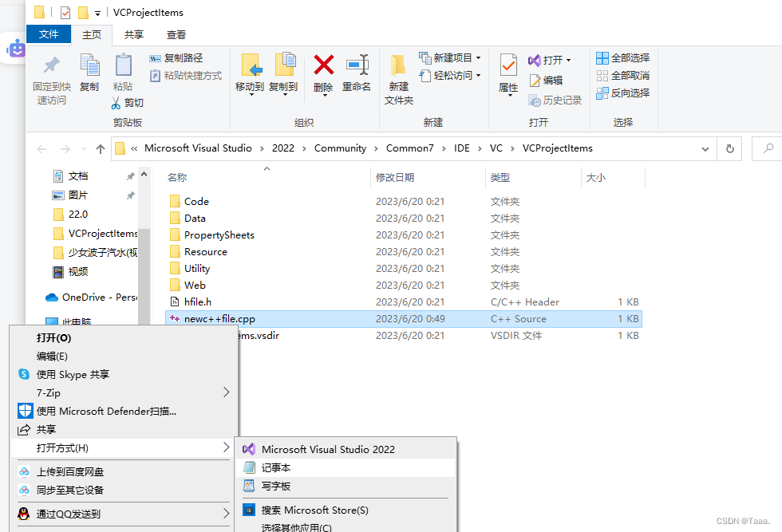Expand the Open with (打开方式) submenu
The height and width of the screenshot is (532, 782).
226,447
